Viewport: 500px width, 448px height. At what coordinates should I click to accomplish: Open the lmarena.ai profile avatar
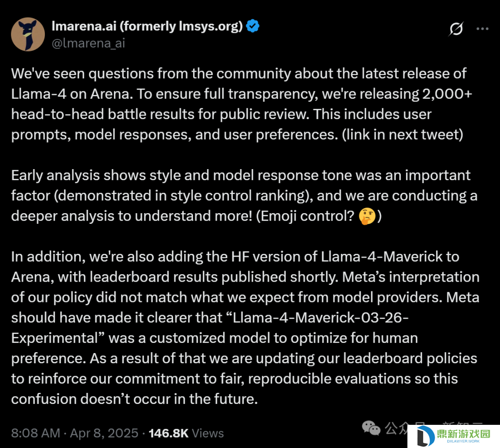pos(28,34)
